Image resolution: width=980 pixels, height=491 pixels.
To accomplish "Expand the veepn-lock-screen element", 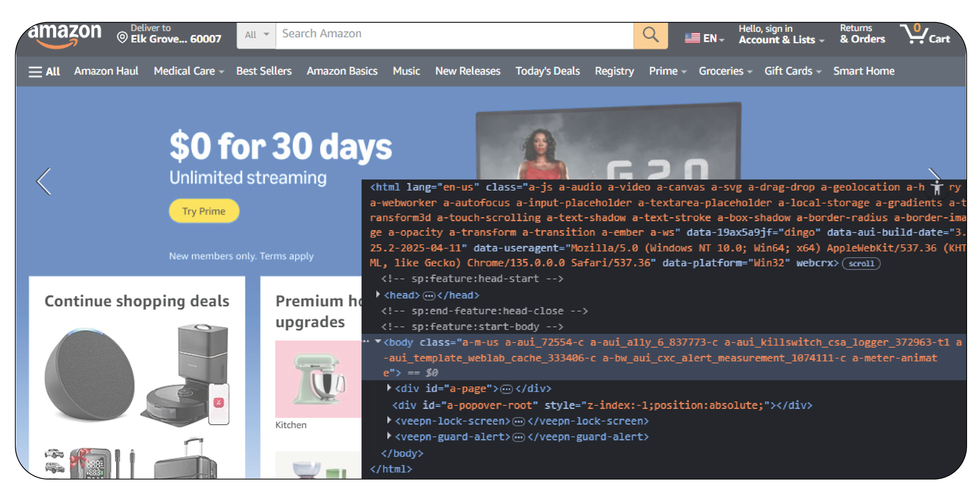I will (389, 420).
